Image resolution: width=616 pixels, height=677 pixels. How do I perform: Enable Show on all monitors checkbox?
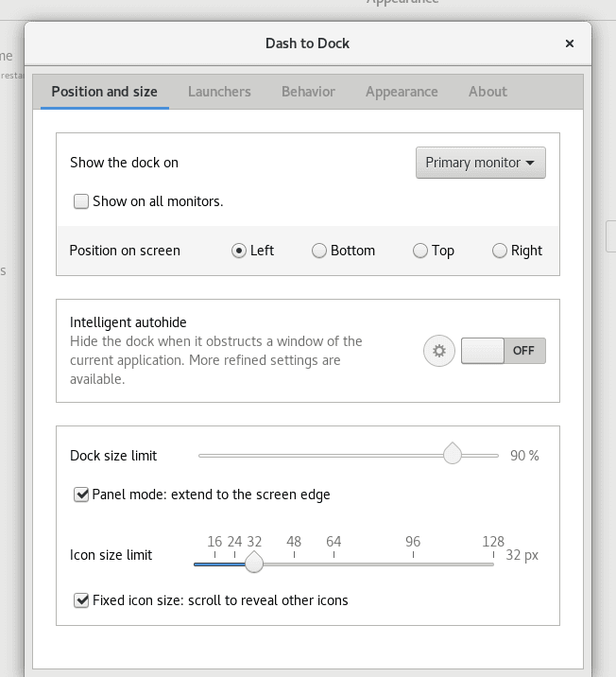coord(82,201)
